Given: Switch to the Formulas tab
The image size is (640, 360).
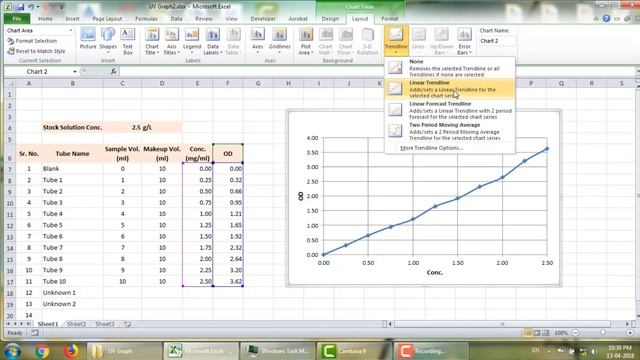Looking at the screenshot, I should point(146,19).
